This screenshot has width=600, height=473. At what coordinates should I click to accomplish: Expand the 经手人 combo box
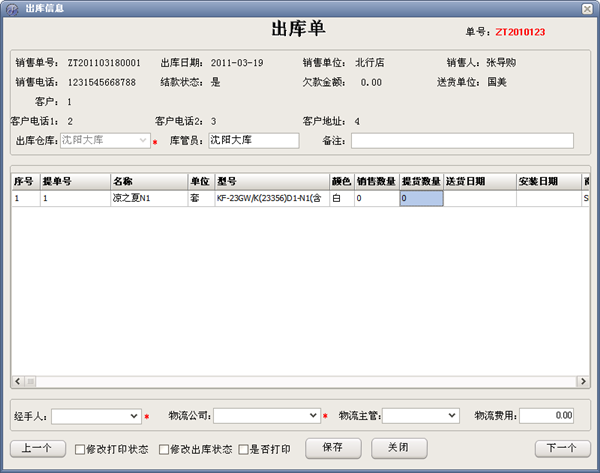(x=134, y=415)
